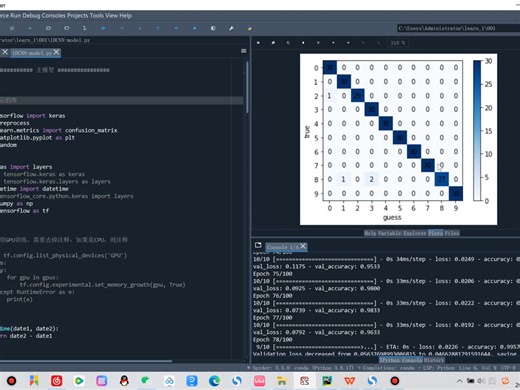Click 'val_accuracy: 0.9533' in console output
The height and width of the screenshot is (390, 520).
(x=347, y=266)
